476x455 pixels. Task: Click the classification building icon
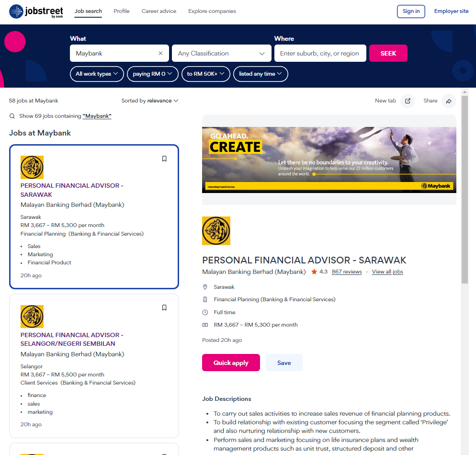coord(205,300)
